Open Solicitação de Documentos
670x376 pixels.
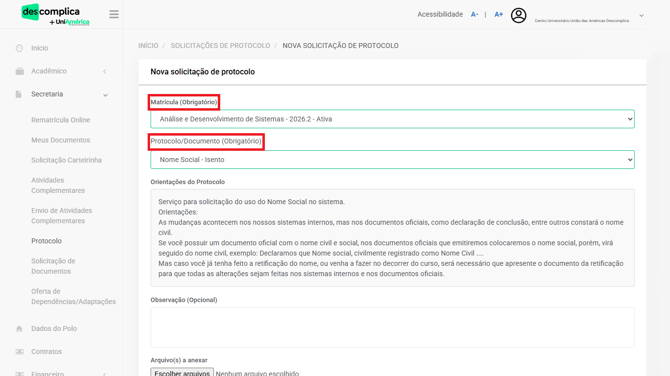(53, 266)
